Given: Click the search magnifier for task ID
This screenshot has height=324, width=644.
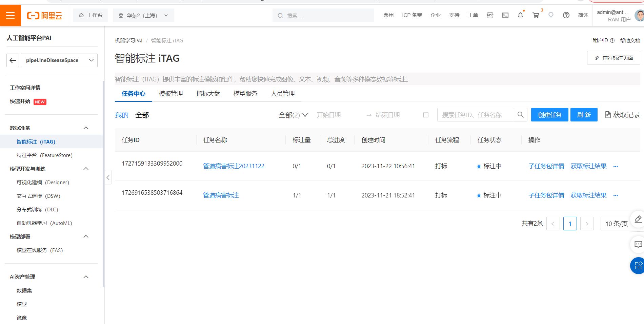Looking at the screenshot, I should 521,115.
